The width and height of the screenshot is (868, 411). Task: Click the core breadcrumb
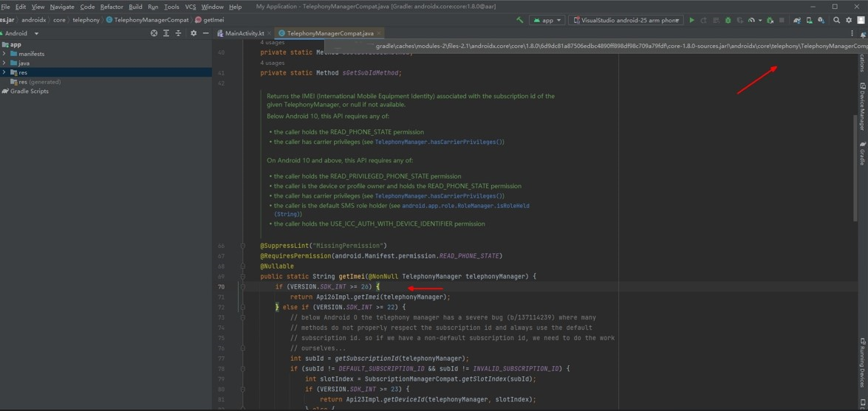[59, 20]
